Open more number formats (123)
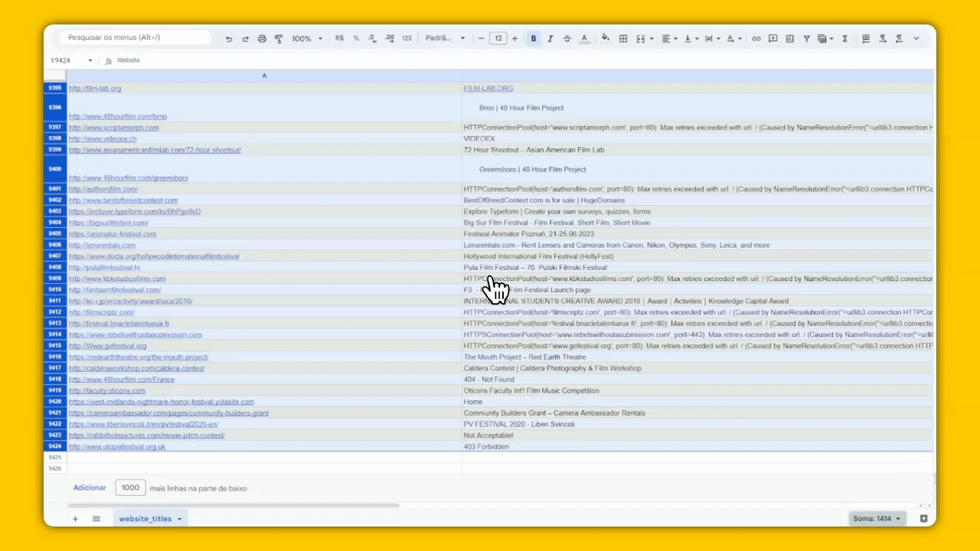 click(x=407, y=38)
